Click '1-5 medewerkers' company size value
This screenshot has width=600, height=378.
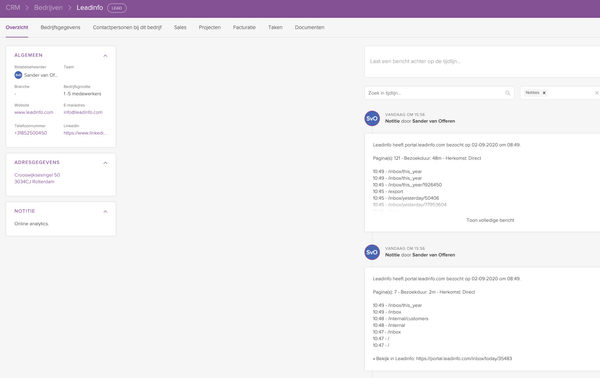point(82,94)
